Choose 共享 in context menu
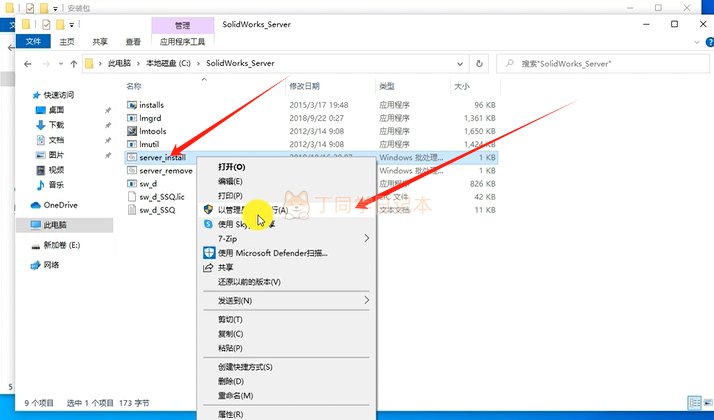 [x=225, y=267]
